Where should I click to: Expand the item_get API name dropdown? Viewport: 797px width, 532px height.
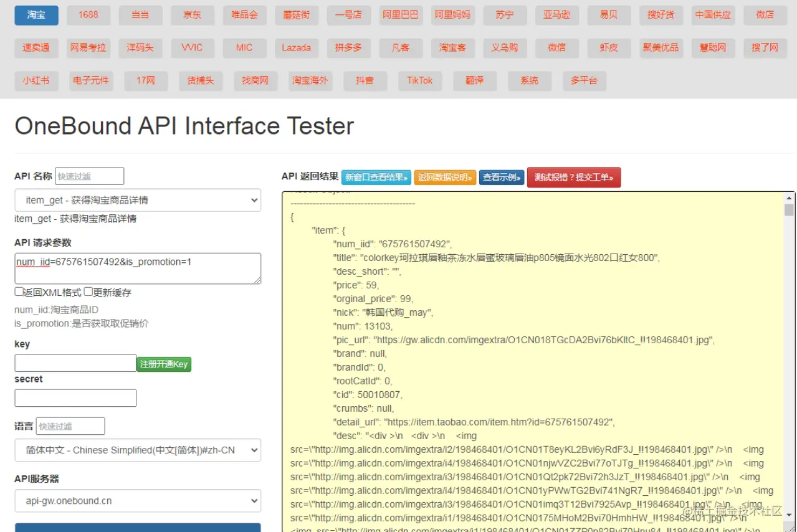pos(138,200)
